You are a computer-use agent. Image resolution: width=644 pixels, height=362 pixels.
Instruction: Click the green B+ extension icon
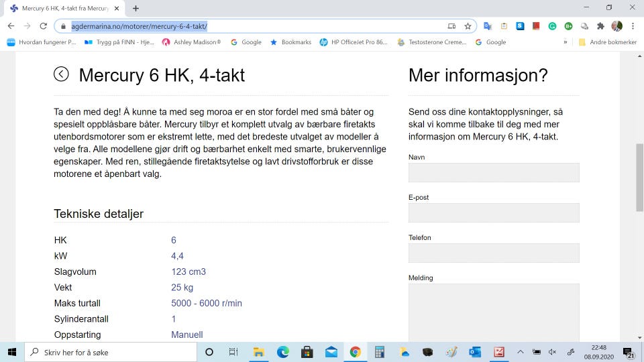[x=568, y=26]
